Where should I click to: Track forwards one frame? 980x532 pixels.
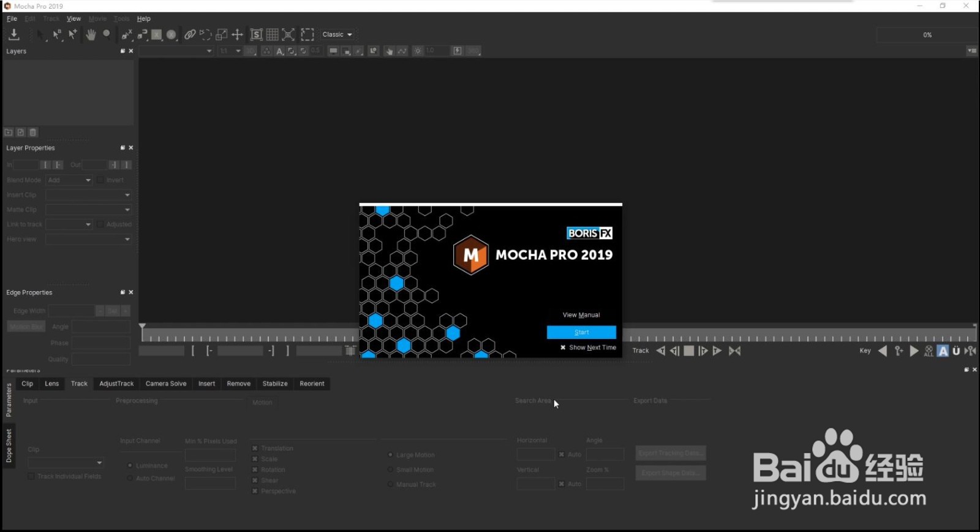pyautogui.click(x=703, y=351)
